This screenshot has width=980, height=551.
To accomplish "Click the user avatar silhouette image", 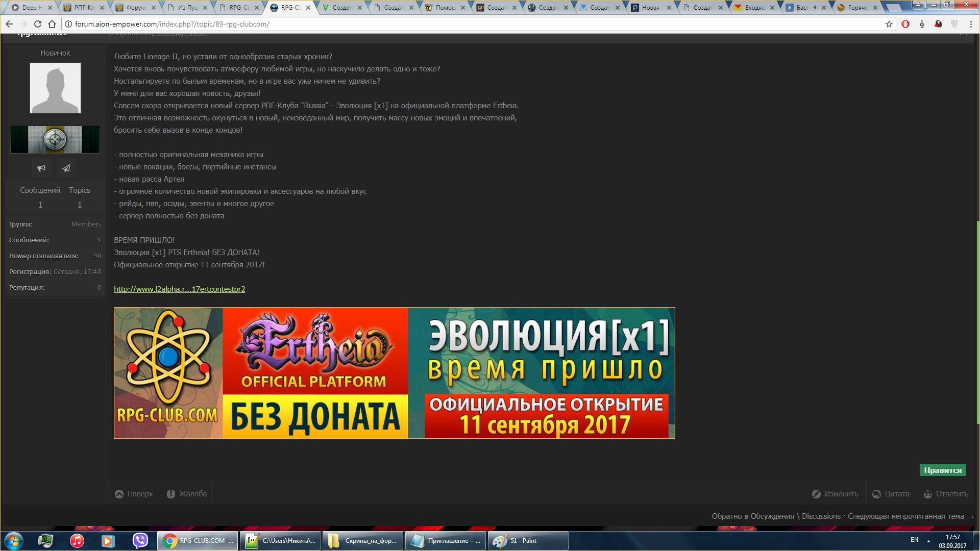I will pyautogui.click(x=55, y=88).
